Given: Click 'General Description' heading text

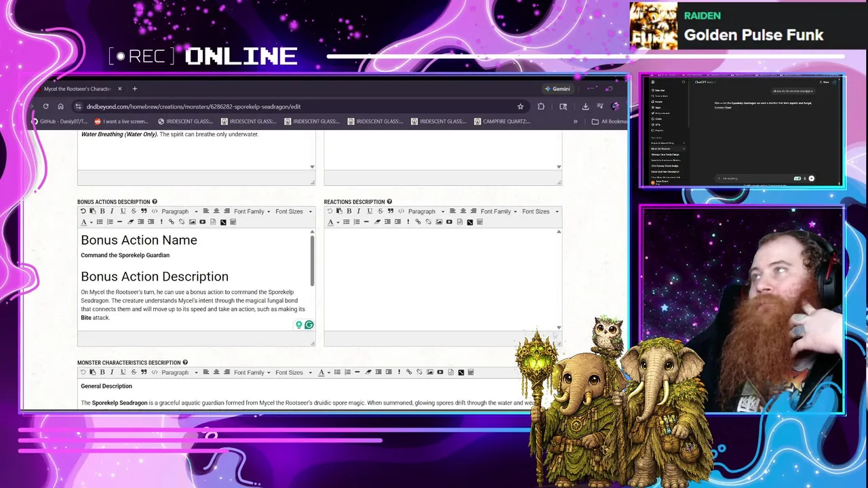Looking at the screenshot, I should [x=106, y=386].
